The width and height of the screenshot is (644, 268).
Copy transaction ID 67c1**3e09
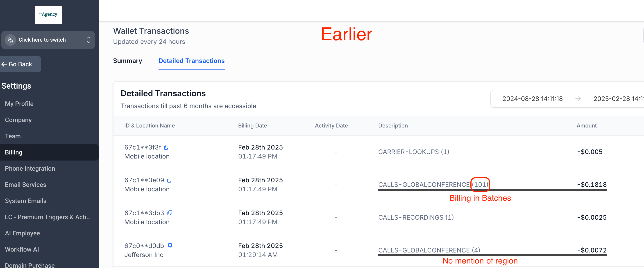170,180
